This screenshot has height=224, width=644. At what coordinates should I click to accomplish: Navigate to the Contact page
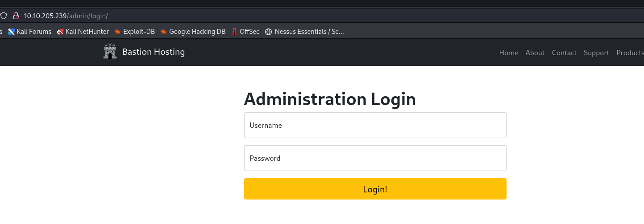click(x=564, y=53)
